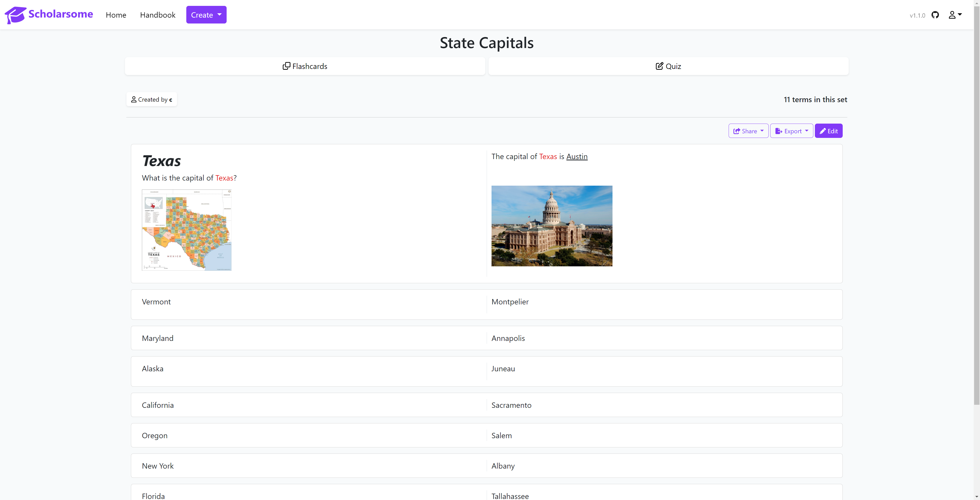Click the Scholarsome brand name link
The height and width of the screenshot is (500, 980).
pyautogui.click(x=60, y=14)
